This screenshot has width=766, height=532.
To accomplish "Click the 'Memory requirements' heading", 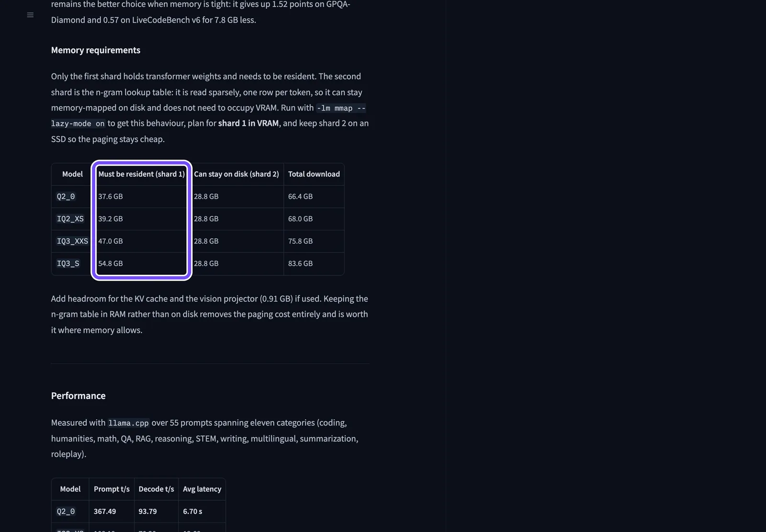I will point(96,50).
